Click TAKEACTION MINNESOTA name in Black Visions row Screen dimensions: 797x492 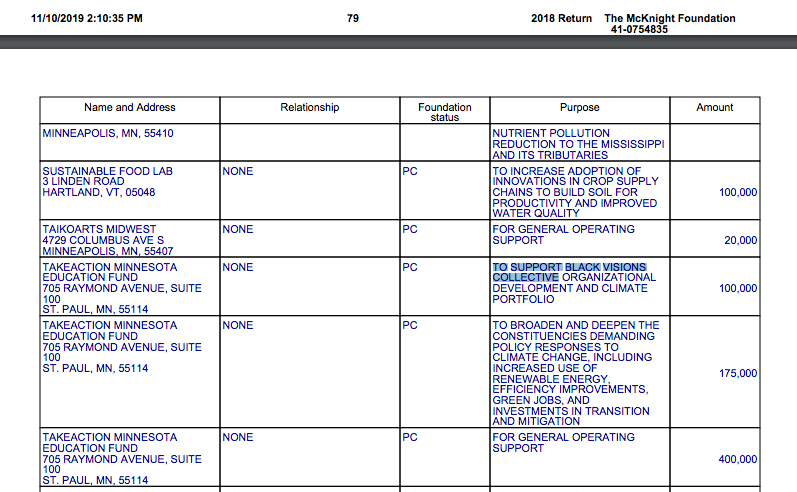[110, 267]
